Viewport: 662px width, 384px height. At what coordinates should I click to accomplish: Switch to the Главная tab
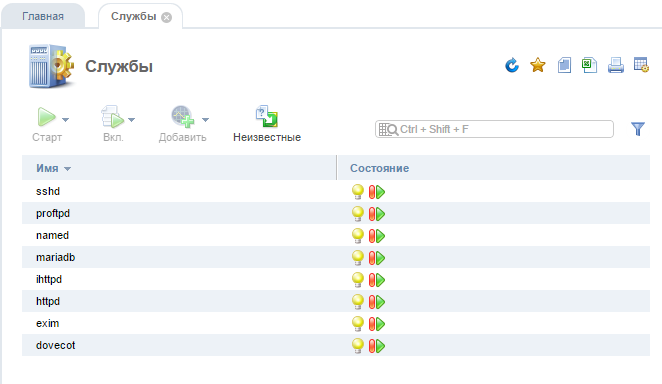click(43, 16)
